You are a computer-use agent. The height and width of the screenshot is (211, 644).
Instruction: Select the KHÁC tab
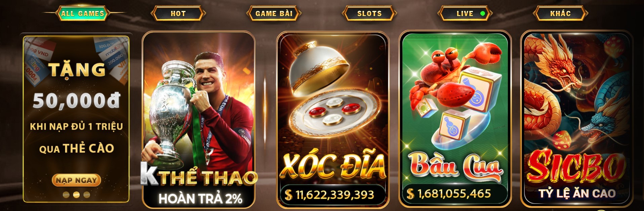(x=560, y=13)
